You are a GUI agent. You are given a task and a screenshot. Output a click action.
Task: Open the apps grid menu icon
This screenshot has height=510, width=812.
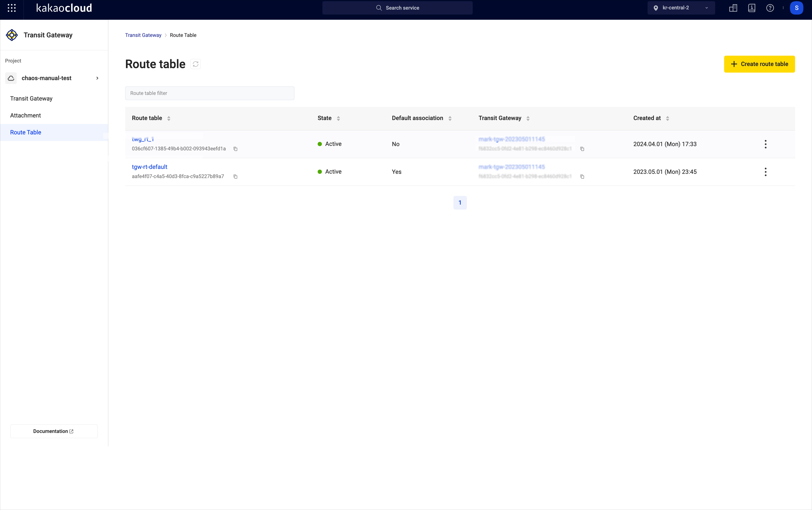point(12,8)
